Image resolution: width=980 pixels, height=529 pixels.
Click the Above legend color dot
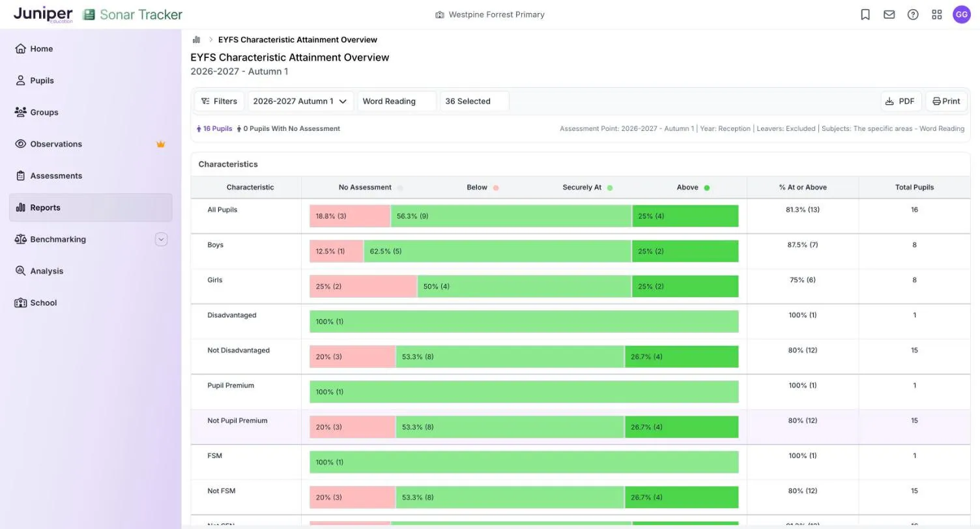707,188
